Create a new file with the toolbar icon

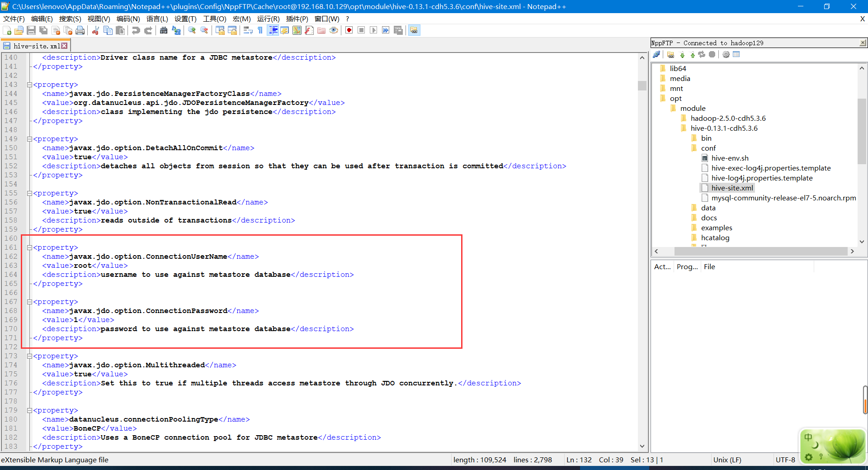pos(7,30)
